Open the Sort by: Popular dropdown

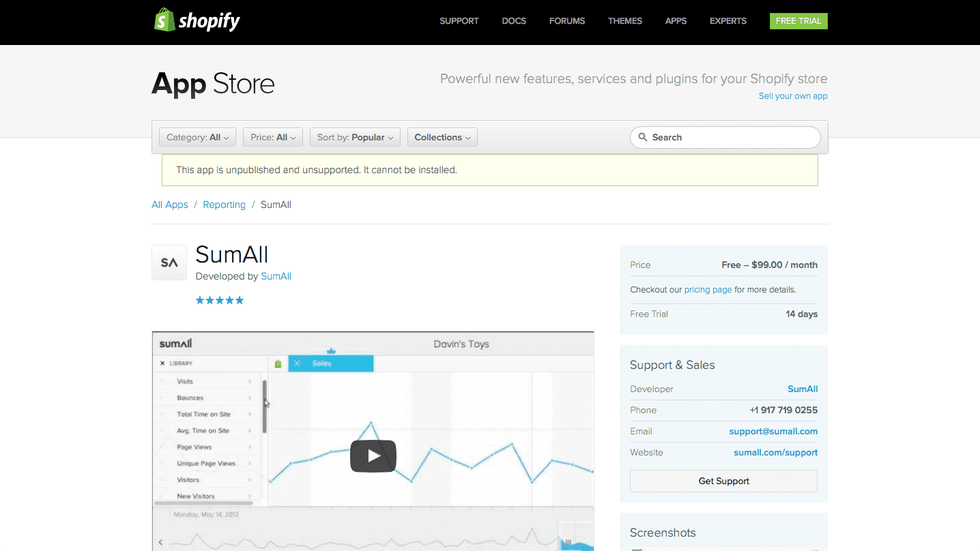pyautogui.click(x=355, y=137)
